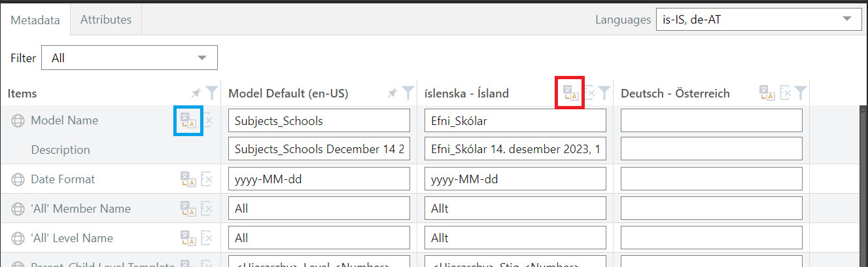The height and width of the screenshot is (267, 868).
Task: Click clear translation icon on 'All' Level Name row
Action: [x=207, y=238]
